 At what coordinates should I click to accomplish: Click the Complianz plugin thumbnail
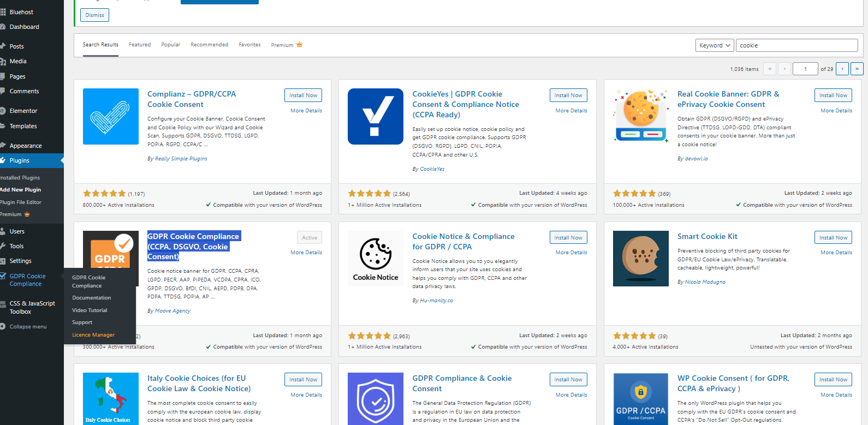[111, 116]
